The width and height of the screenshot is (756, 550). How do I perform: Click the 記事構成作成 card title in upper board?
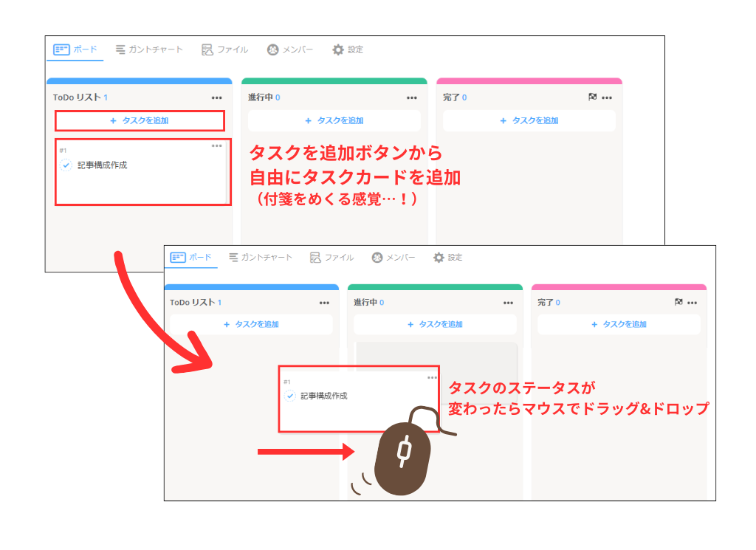(x=102, y=165)
